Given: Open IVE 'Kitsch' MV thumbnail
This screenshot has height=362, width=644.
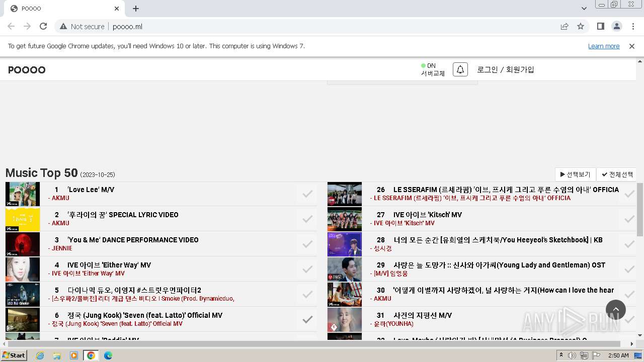Looking at the screenshot, I should 345,219.
